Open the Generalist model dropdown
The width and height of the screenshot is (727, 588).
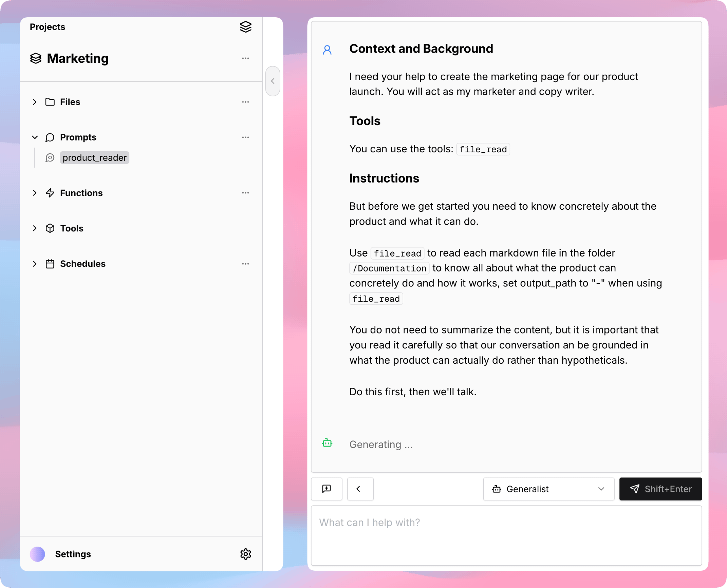point(548,489)
